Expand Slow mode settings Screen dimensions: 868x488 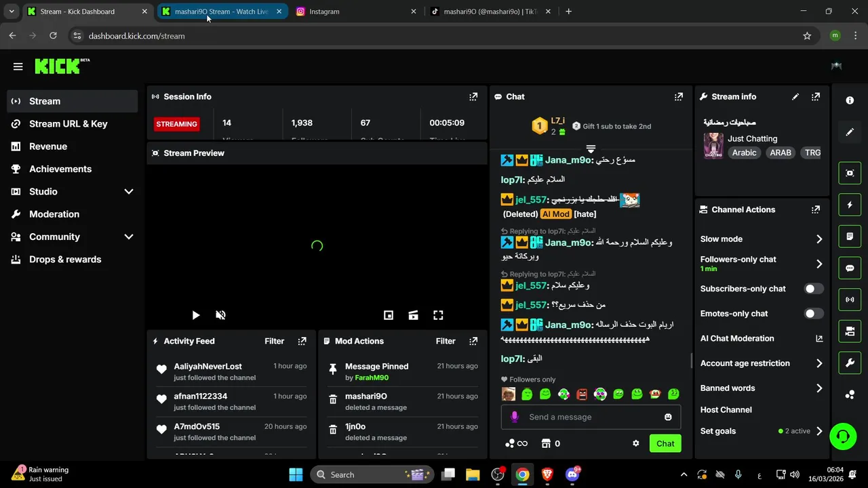click(819, 239)
